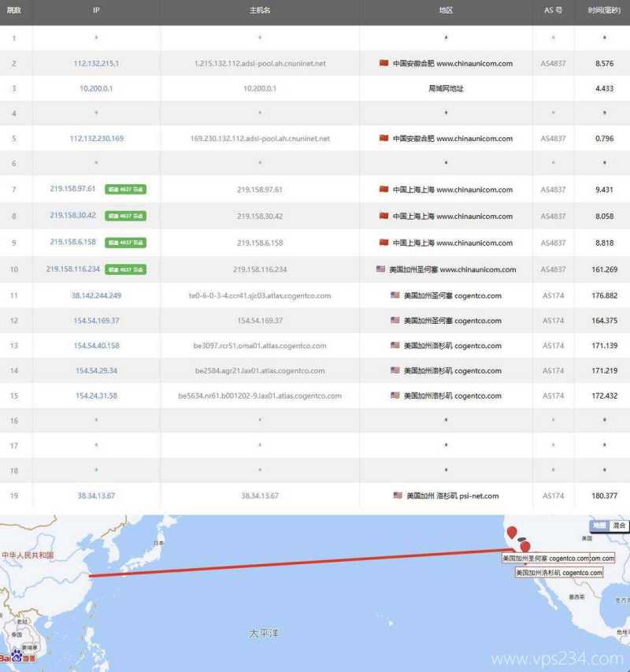Click the green 4837 badge beside 219.158.116.234

127,269
